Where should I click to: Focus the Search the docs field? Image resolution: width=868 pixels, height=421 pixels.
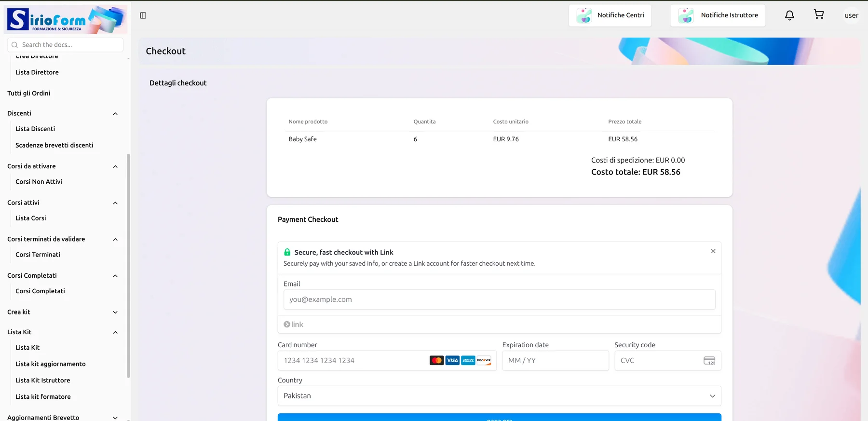[x=66, y=45]
